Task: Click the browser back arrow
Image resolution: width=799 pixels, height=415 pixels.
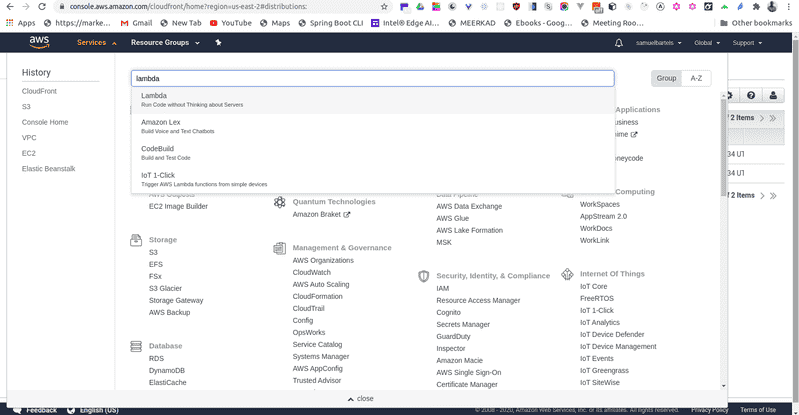Action: (10, 7)
